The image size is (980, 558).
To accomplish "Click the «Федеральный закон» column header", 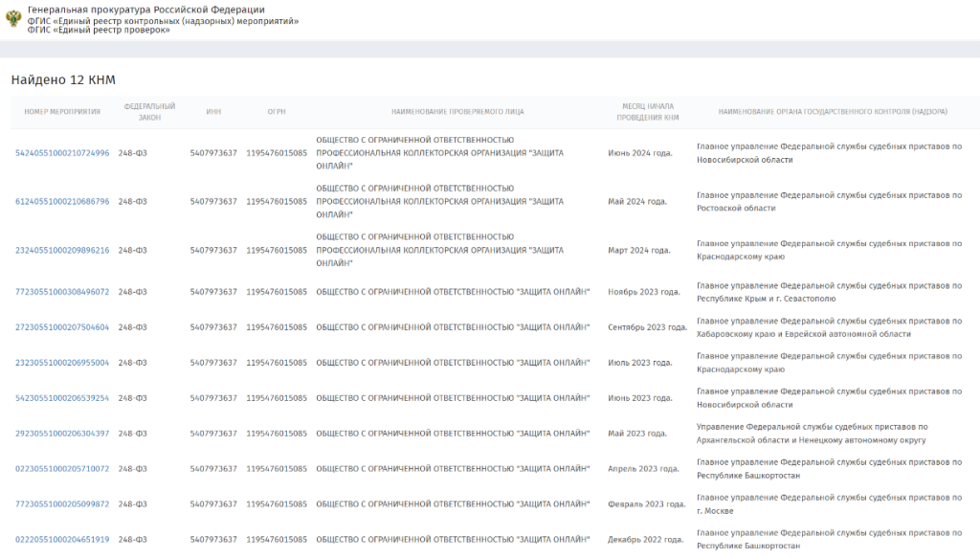I will [149, 112].
